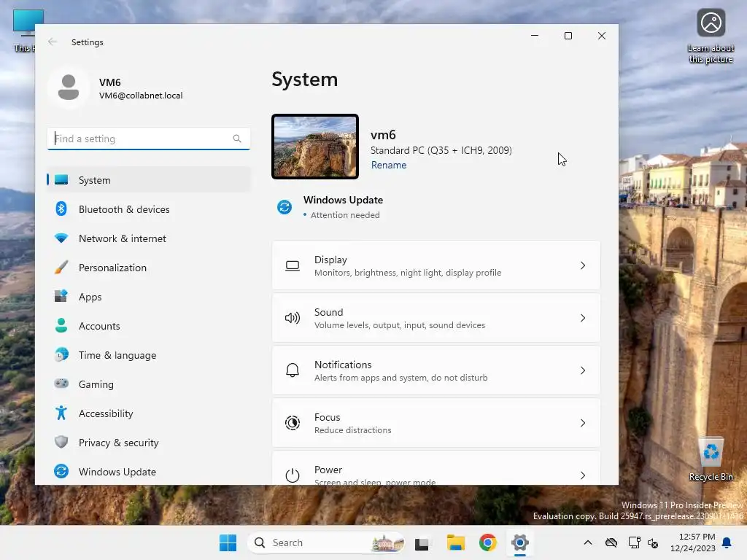
Task: Click the Sound speaker icon
Action: pos(293,318)
